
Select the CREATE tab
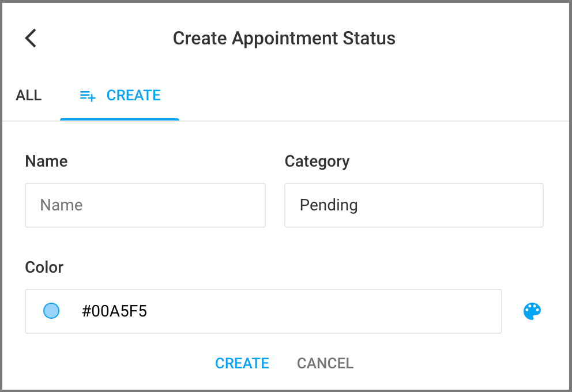click(133, 95)
